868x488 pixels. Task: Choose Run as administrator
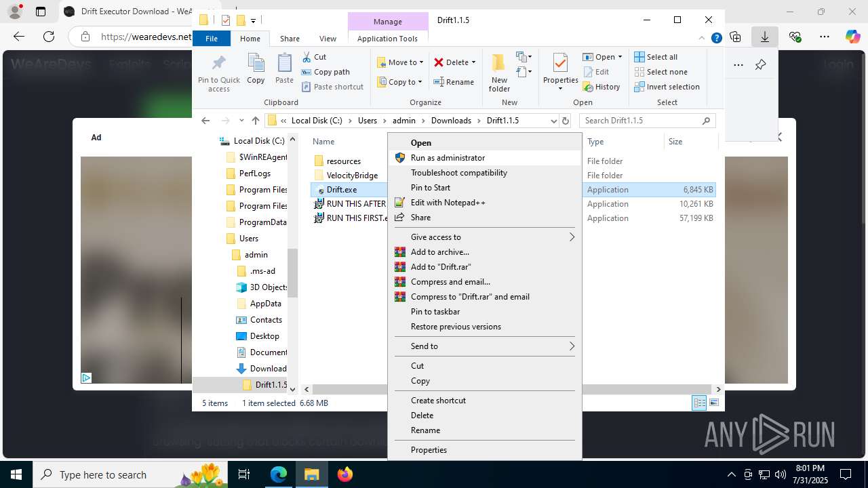click(485, 158)
